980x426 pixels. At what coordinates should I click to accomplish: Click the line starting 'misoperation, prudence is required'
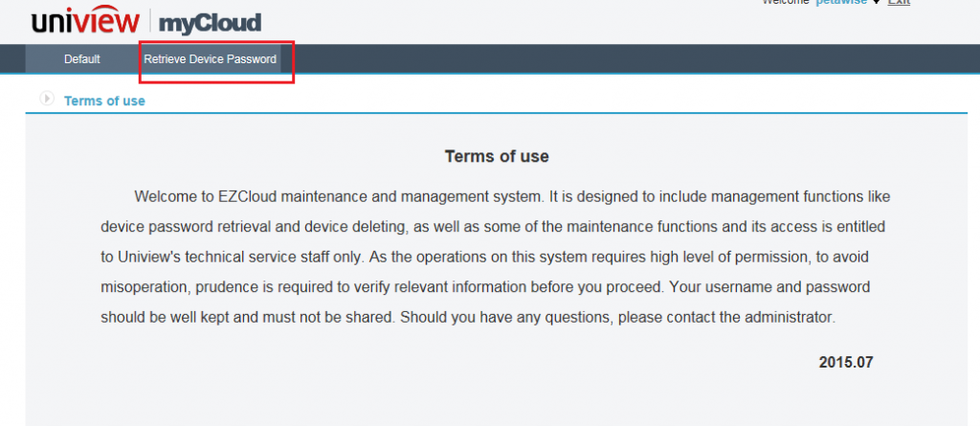485,287
